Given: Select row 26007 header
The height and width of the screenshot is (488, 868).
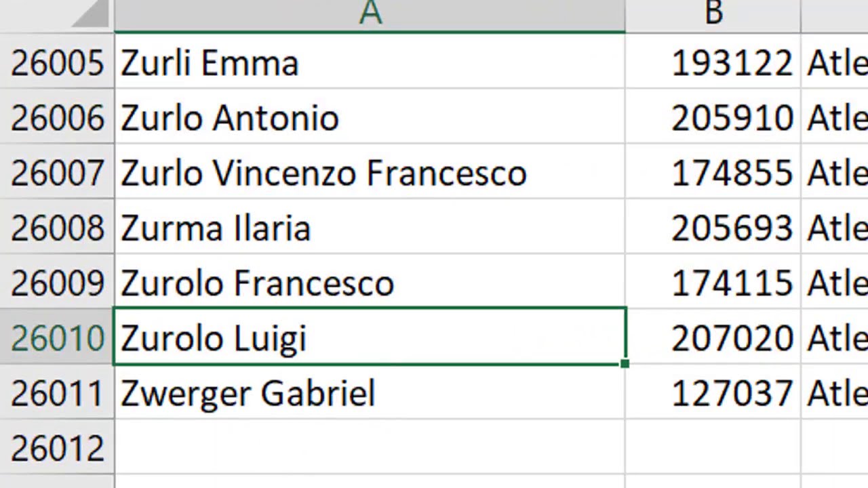Looking at the screenshot, I should click(x=57, y=173).
